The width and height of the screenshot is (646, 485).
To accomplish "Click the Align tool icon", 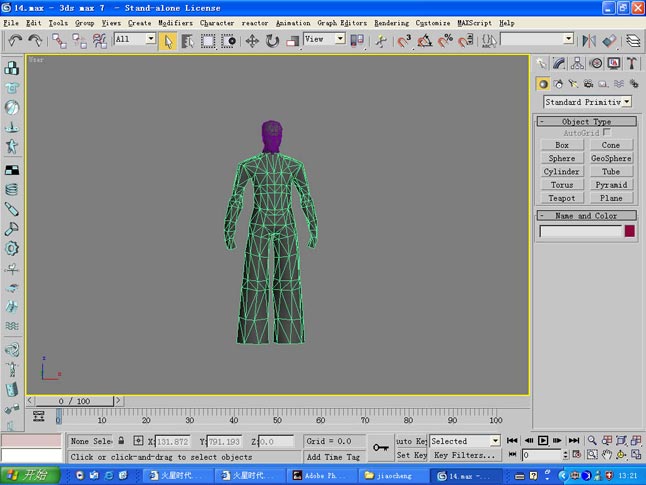I will [x=609, y=41].
